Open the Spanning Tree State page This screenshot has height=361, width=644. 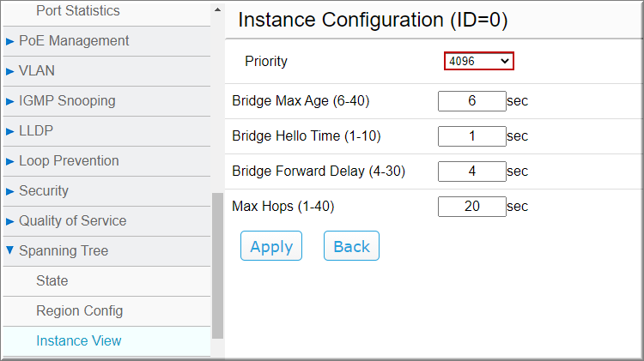tap(52, 281)
